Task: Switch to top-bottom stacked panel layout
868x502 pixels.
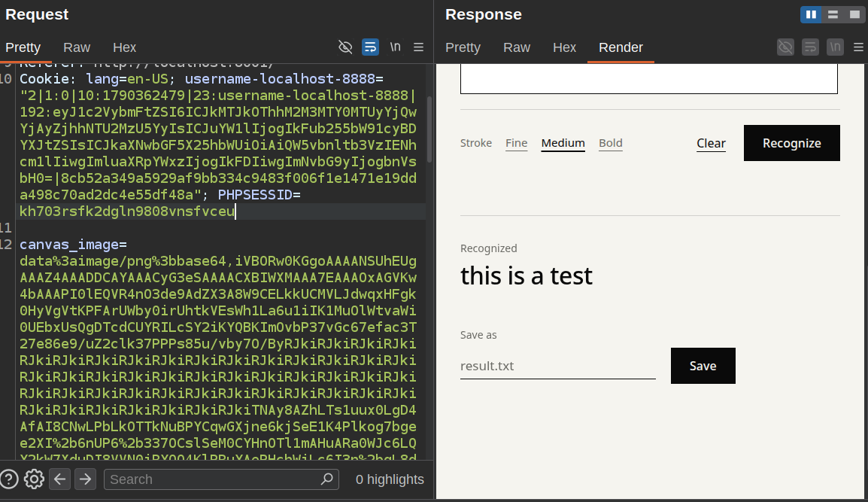Action: (x=833, y=14)
